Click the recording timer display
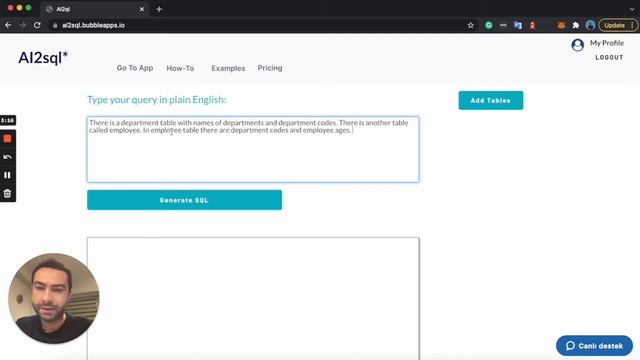Screen dimensions: 640x360 pos(7,120)
